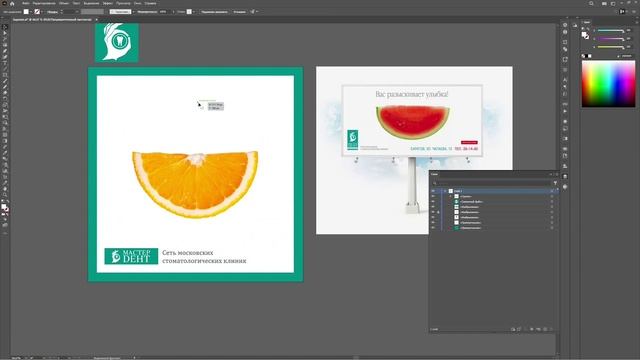Click the green tooth logo thumbnail above the artboard
Viewport: 640px width, 360px height.
click(x=117, y=42)
